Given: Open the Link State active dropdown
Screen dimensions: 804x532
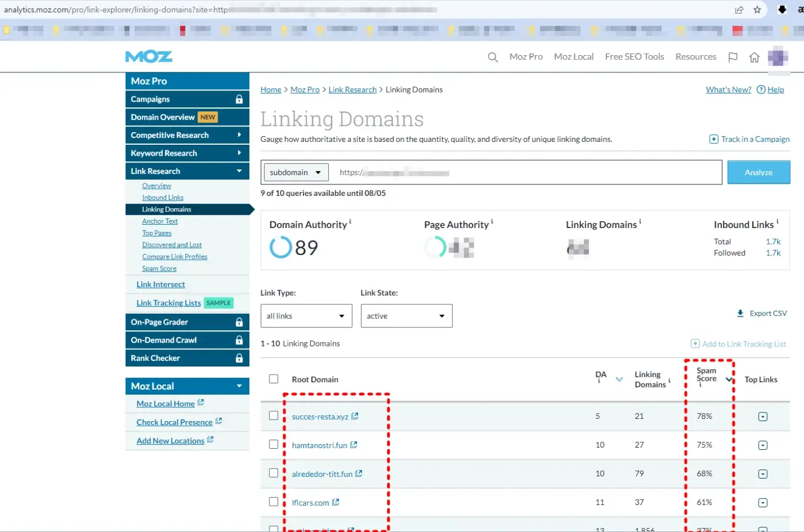Looking at the screenshot, I should click(406, 316).
